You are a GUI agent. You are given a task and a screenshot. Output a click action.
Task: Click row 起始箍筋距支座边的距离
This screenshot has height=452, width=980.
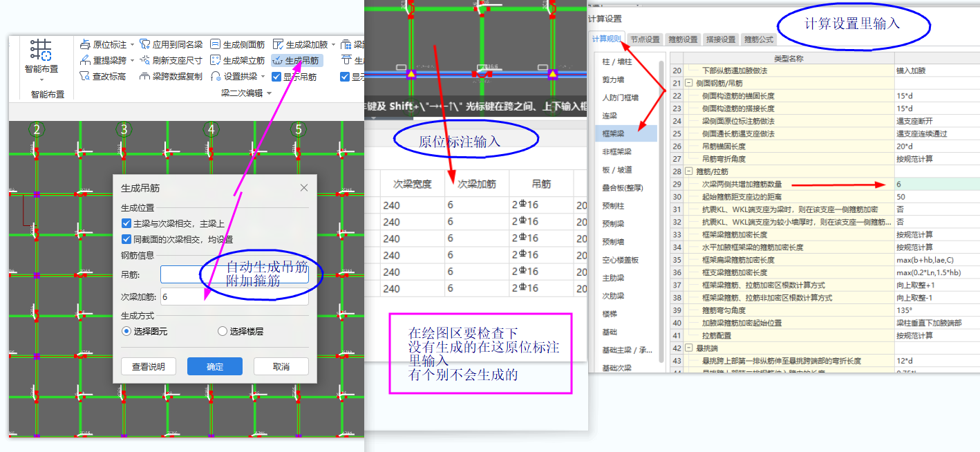(x=789, y=197)
